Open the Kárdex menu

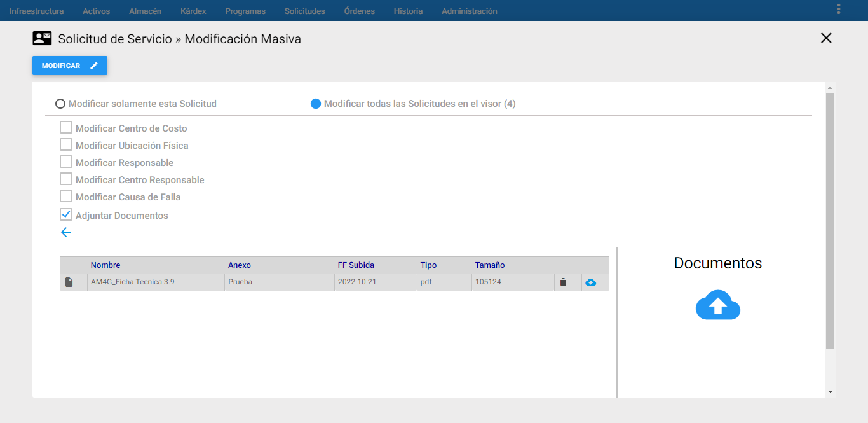(x=193, y=11)
